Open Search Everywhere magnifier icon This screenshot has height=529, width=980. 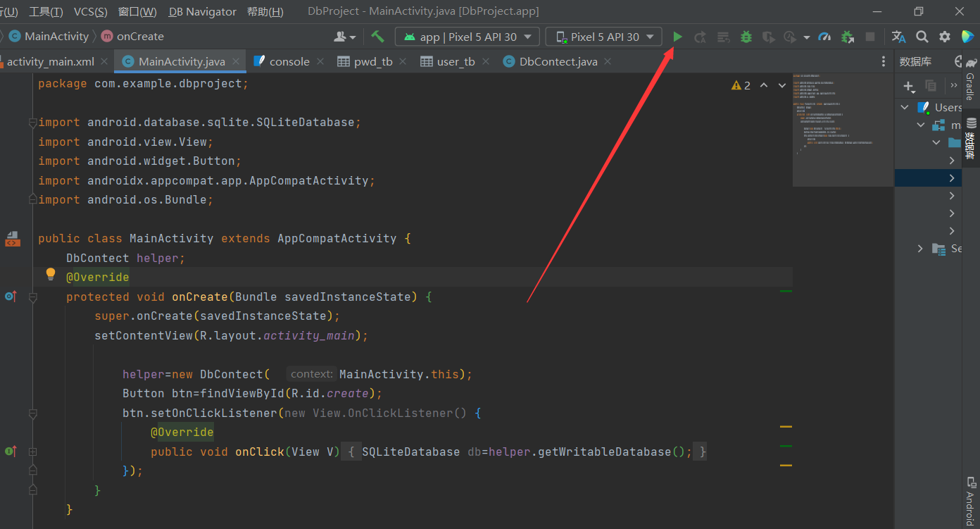click(922, 37)
